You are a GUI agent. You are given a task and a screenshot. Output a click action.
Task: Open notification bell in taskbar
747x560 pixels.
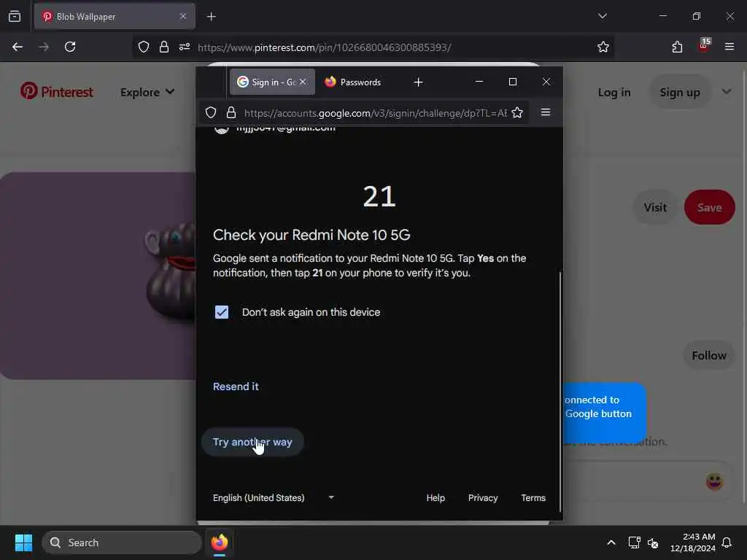(727, 542)
